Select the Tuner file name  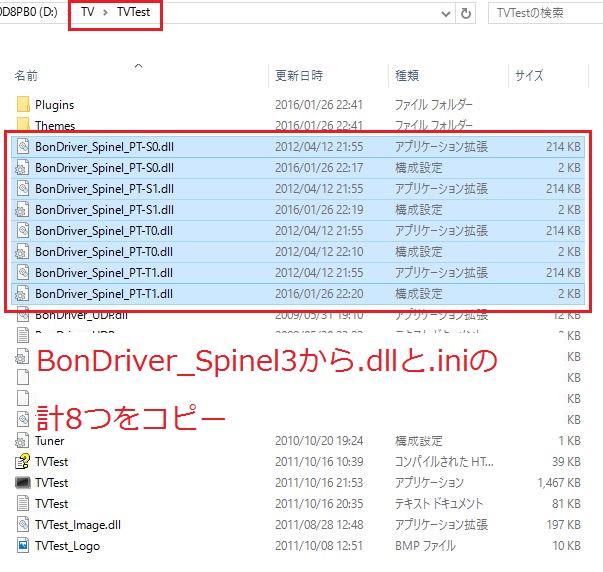[x=49, y=440]
